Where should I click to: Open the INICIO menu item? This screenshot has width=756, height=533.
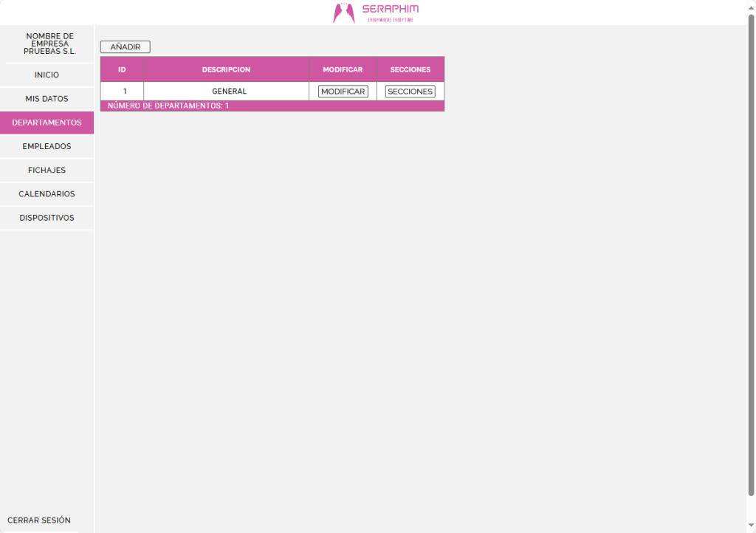point(47,75)
